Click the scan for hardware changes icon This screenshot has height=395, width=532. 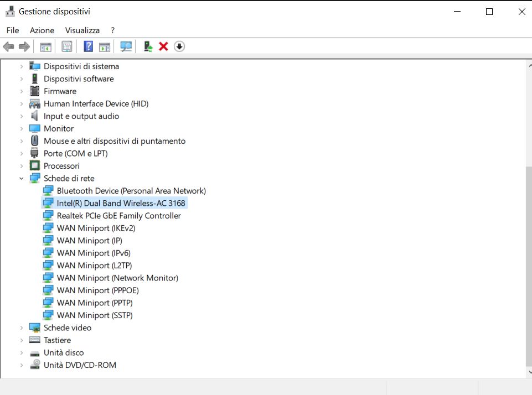coord(126,46)
